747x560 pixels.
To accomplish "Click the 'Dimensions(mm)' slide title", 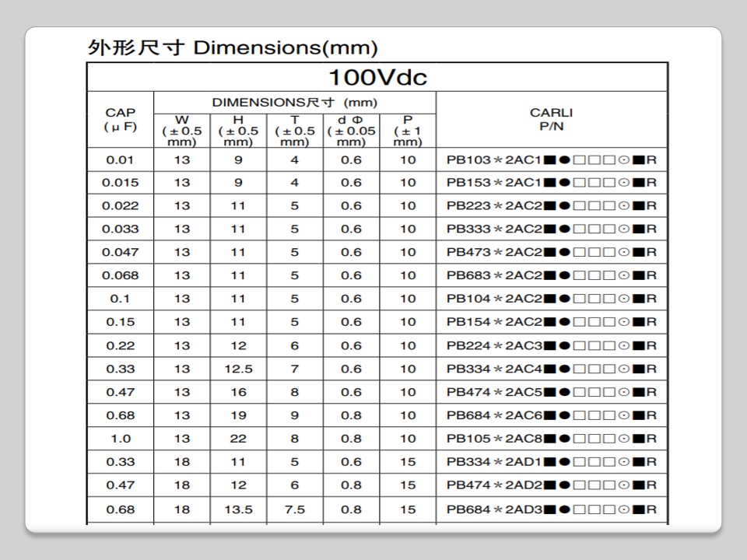I will click(232, 48).
